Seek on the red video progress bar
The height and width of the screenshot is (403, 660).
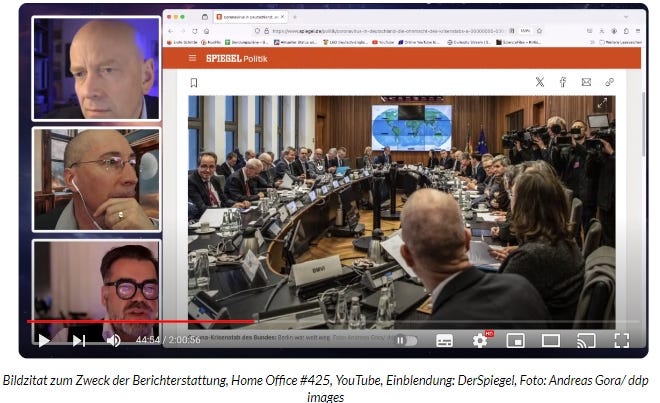[x=141, y=322]
